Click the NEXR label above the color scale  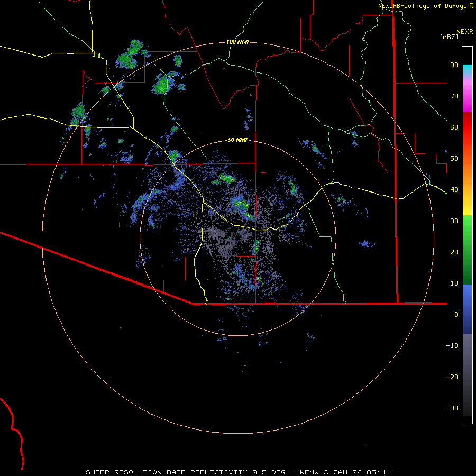coord(464,32)
